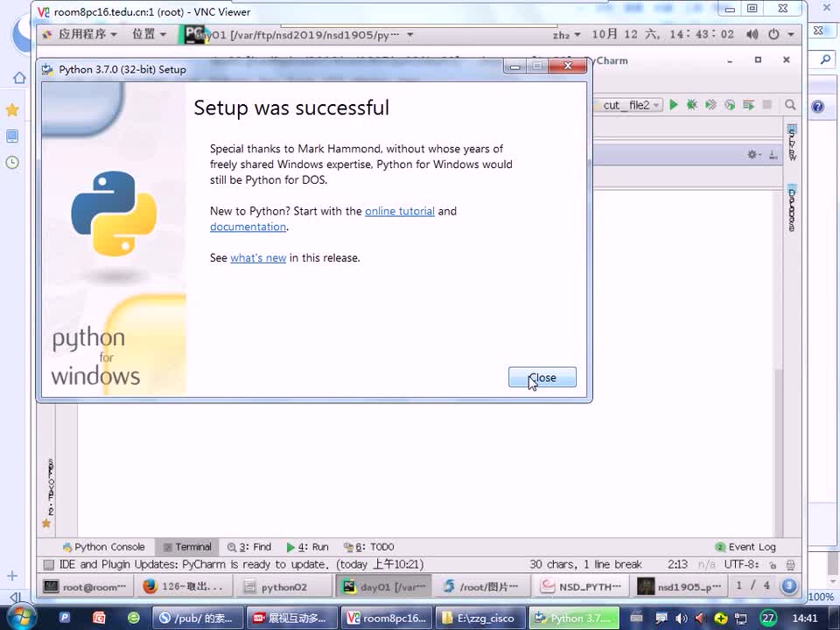Open the Windows Start orb
Image resolution: width=840 pixels, height=630 pixels.
(20, 618)
